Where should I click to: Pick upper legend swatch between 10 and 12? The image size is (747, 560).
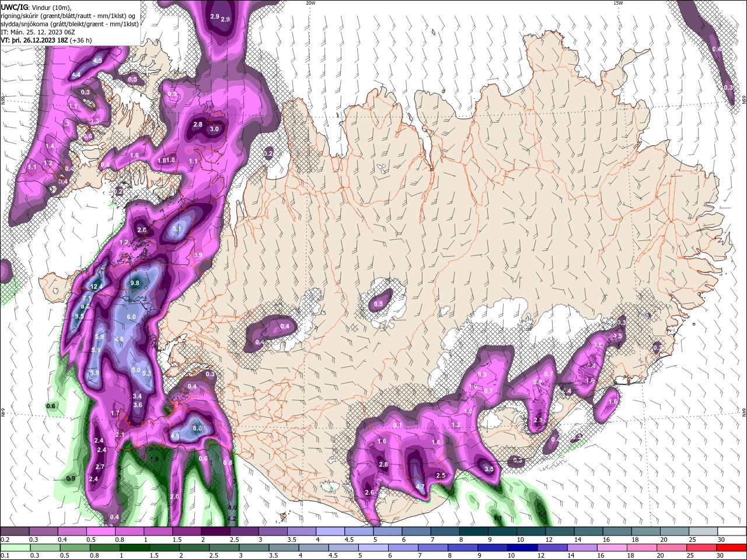pyautogui.click(x=531, y=531)
